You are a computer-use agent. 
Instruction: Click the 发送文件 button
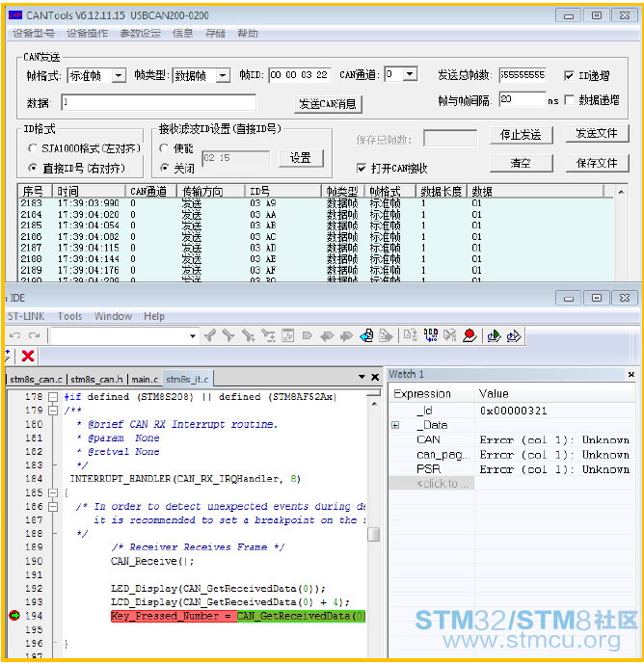[597, 133]
